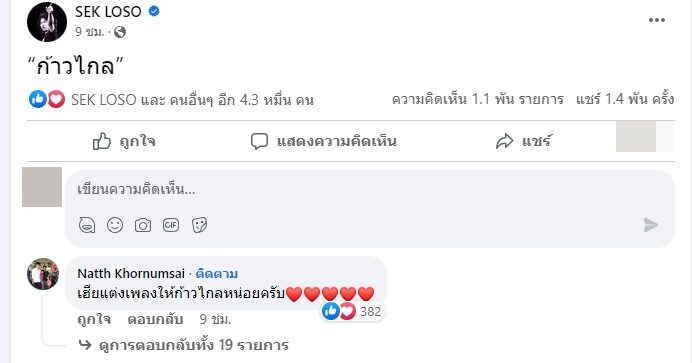Open the sticker picker icon
The width and height of the screenshot is (692, 363).
[199, 225]
